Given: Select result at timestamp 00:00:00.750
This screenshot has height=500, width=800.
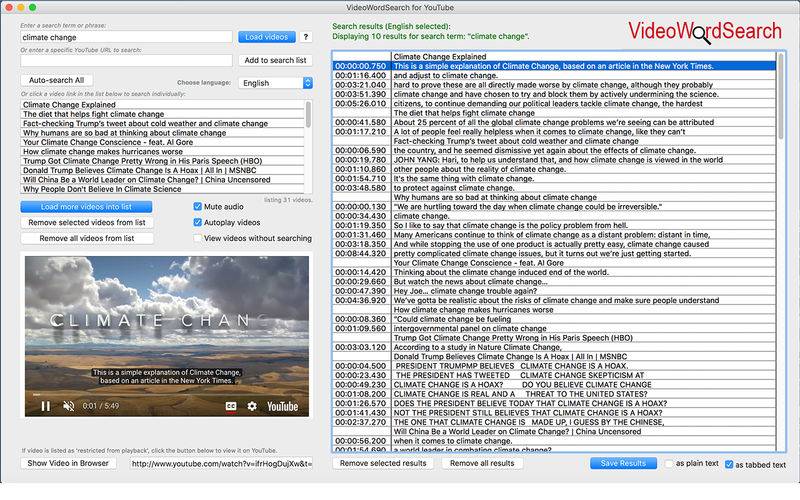Looking at the screenshot, I should point(555,66).
